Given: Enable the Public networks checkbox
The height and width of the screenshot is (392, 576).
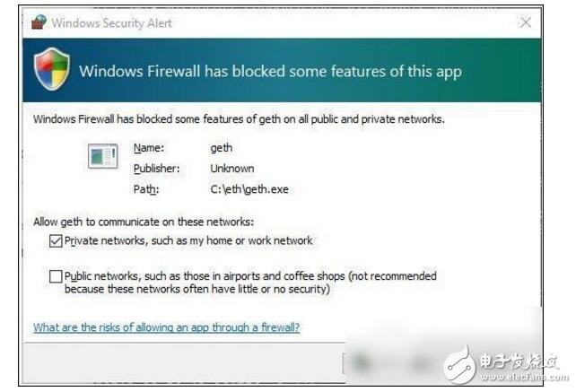Looking at the screenshot, I should click(57, 277).
